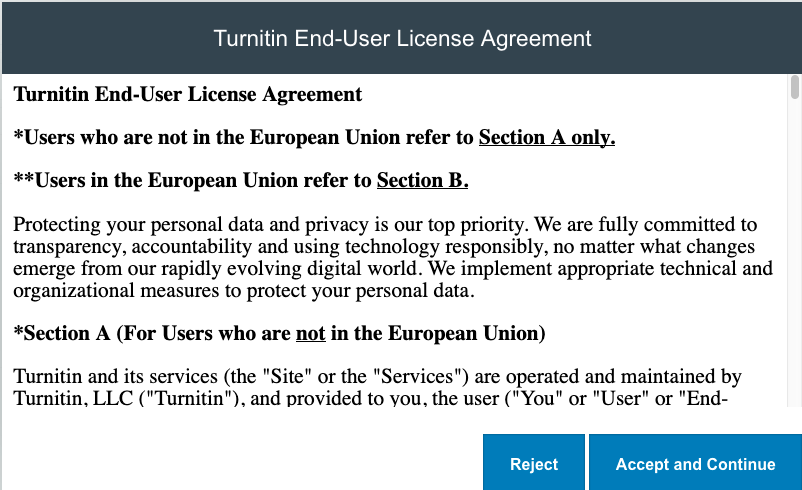Click the underlined "not" in Section A heading
Screen dimensions: 802x490
(310, 333)
